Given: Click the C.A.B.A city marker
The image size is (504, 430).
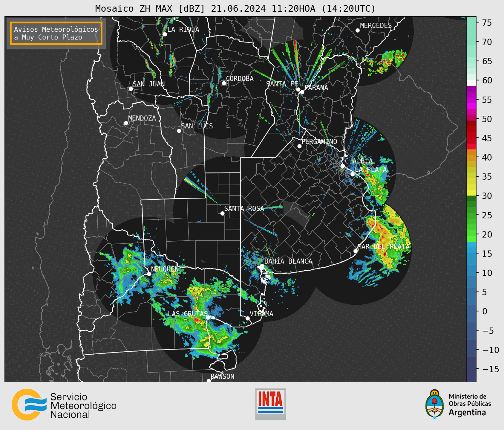Looking at the screenshot, I should tap(343, 166).
